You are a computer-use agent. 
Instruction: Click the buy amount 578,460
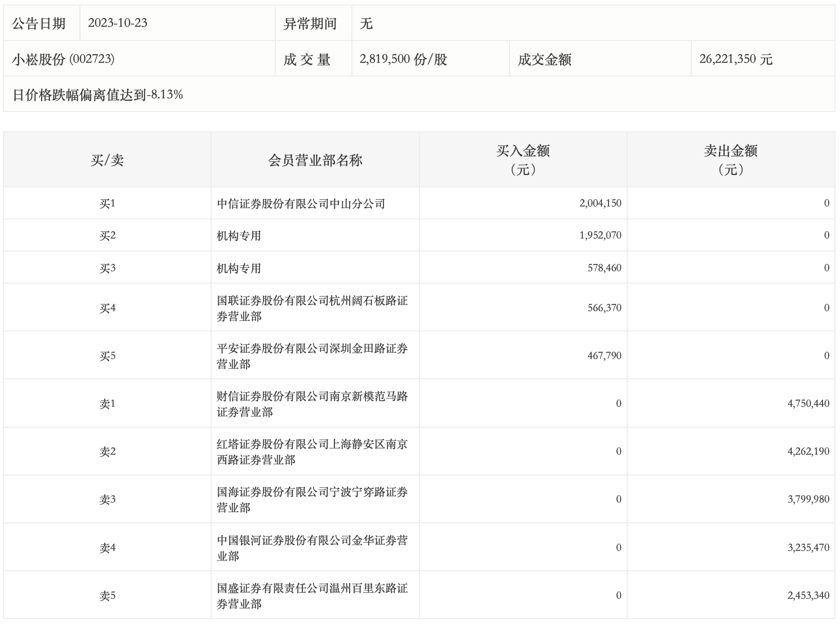[x=604, y=268]
